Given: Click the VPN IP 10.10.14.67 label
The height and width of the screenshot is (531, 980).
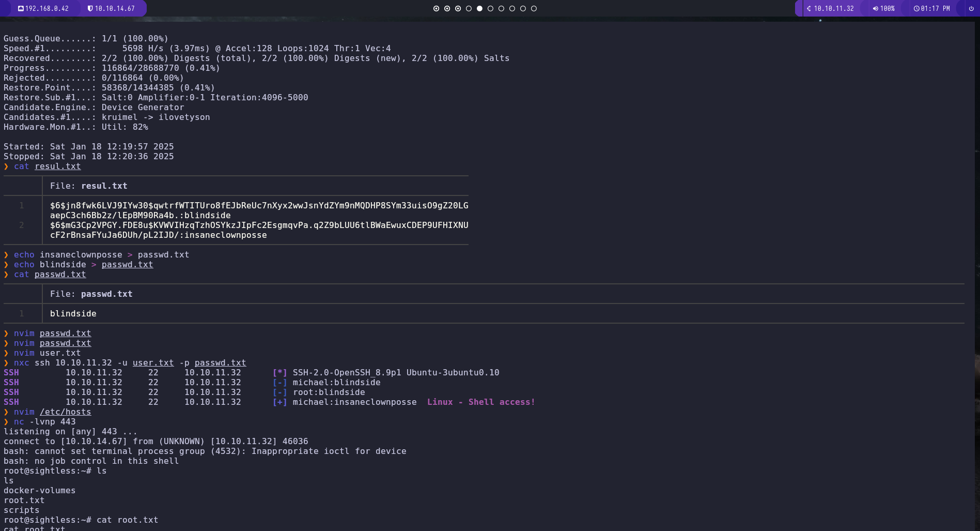Looking at the screenshot, I should coord(115,9).
